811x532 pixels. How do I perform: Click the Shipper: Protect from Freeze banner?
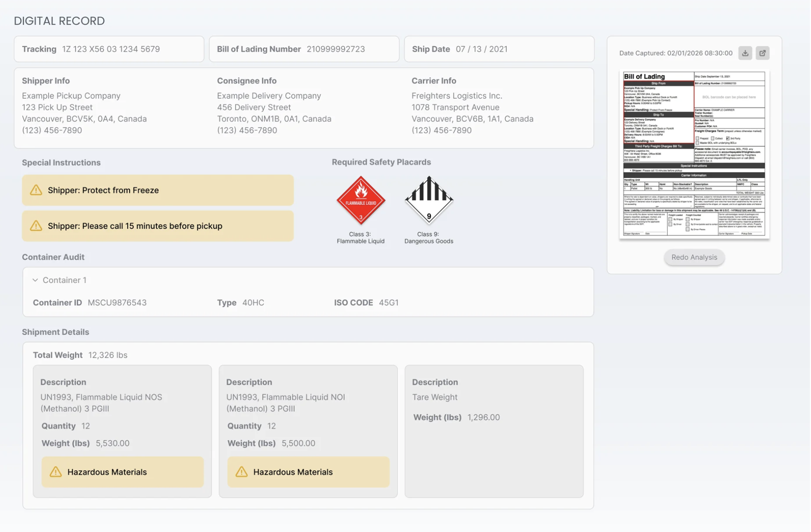[157, 190]
